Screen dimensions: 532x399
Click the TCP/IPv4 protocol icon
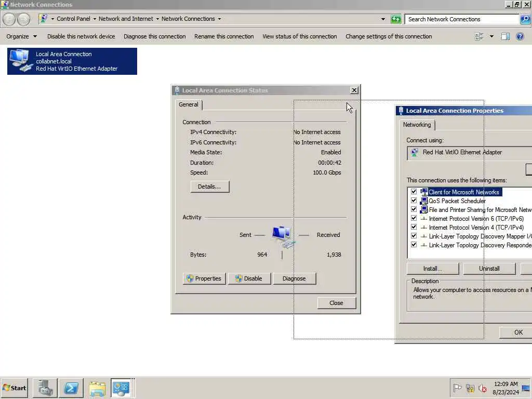[424, 228]
